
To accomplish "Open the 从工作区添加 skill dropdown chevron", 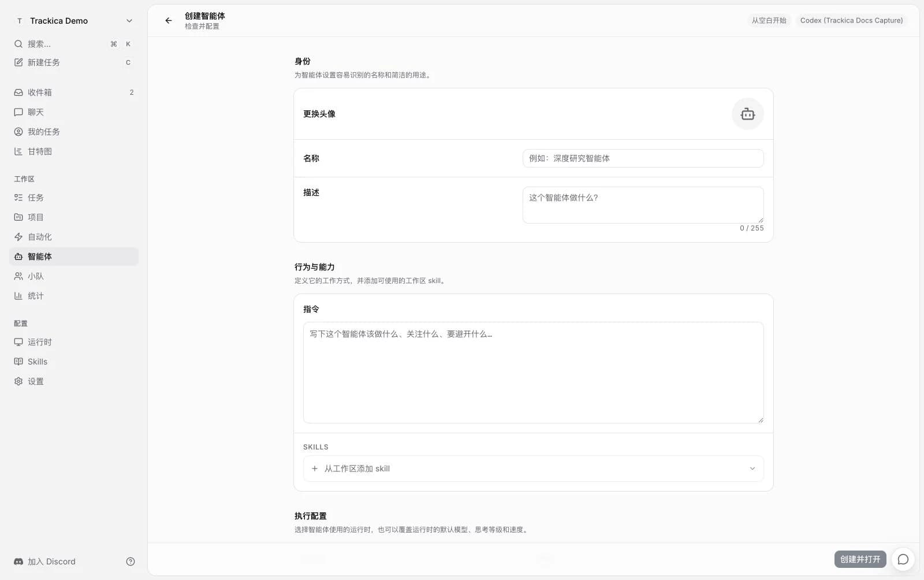I will point(752,469).
